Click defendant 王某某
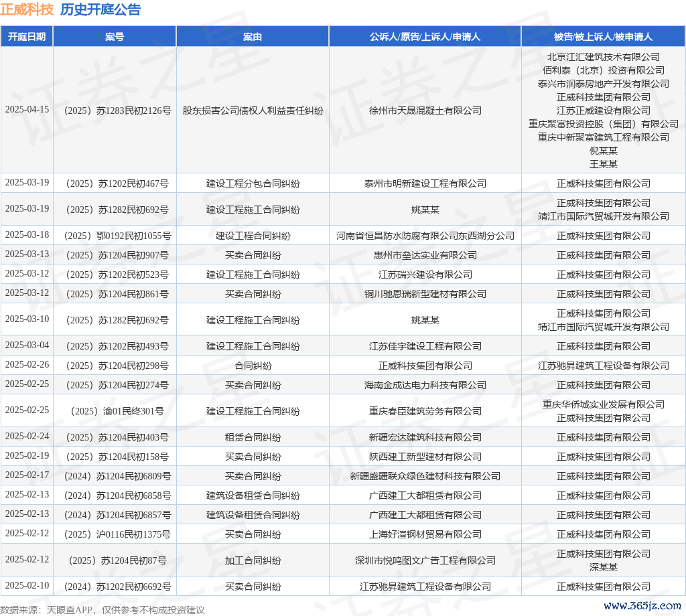686x616 pixels. point(604,164)
